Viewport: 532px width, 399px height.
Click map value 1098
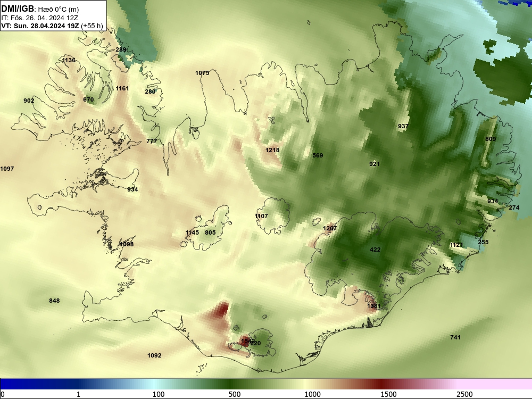tap(127, 244)
